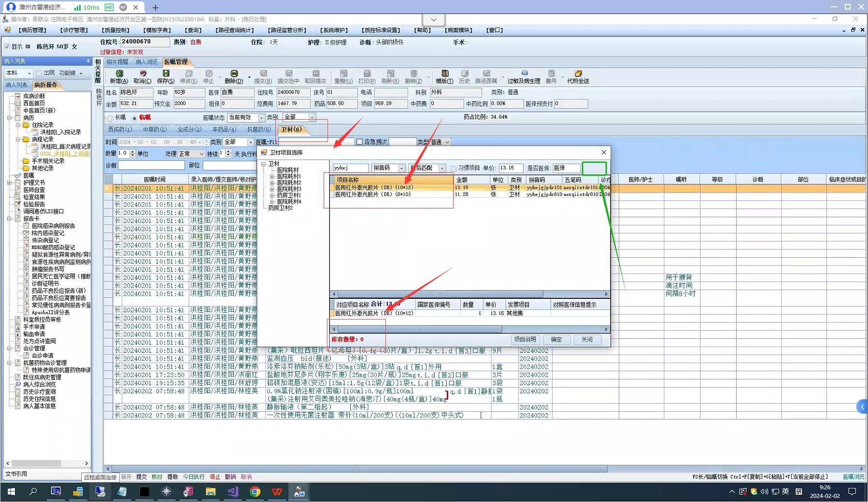Click the 住院记录 folder icon
This screenshot has height=502, width=868.
[26, 125]
